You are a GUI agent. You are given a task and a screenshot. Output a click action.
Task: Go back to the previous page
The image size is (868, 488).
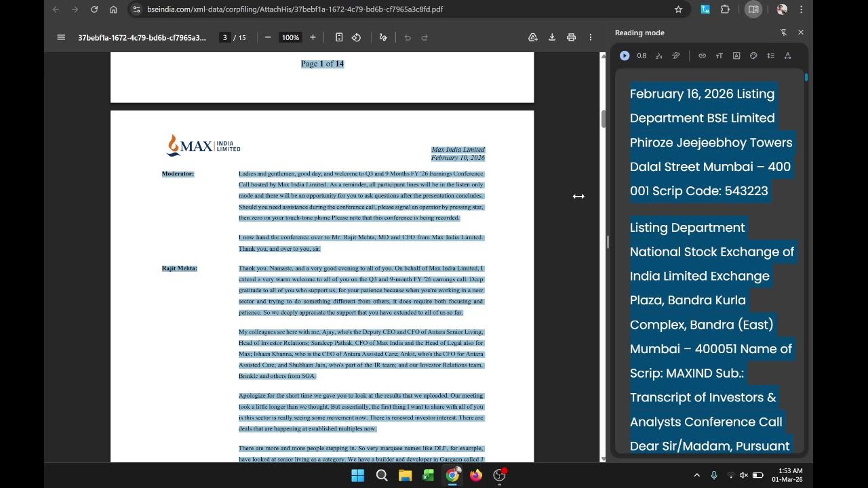pos(56,9)
